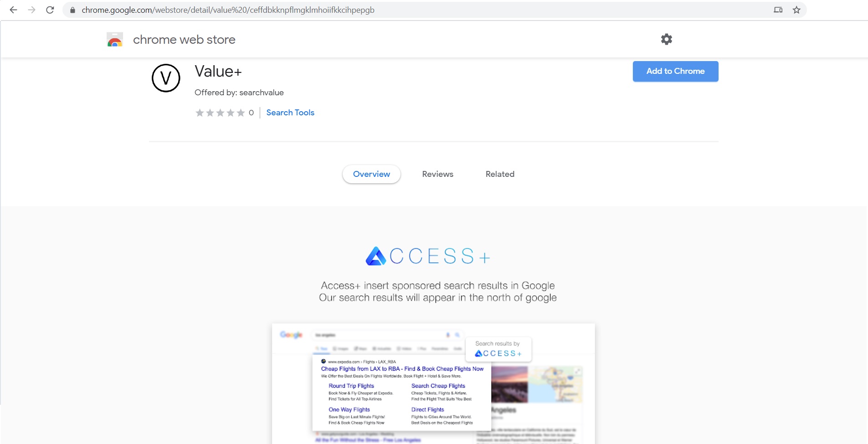Click the chrome web store title text
868x444 pixels.
point(184,40)
